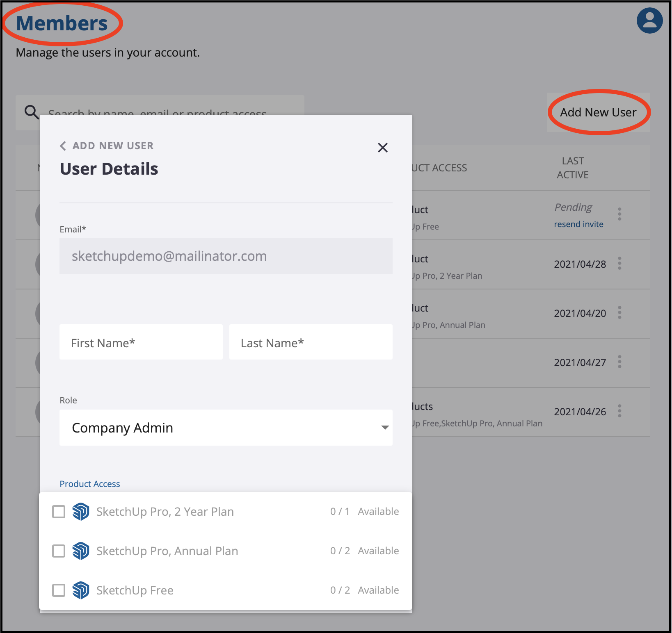This screenshot has height=633, width=672.
Task: Click the First Name input field
Action: coord(141,342)
